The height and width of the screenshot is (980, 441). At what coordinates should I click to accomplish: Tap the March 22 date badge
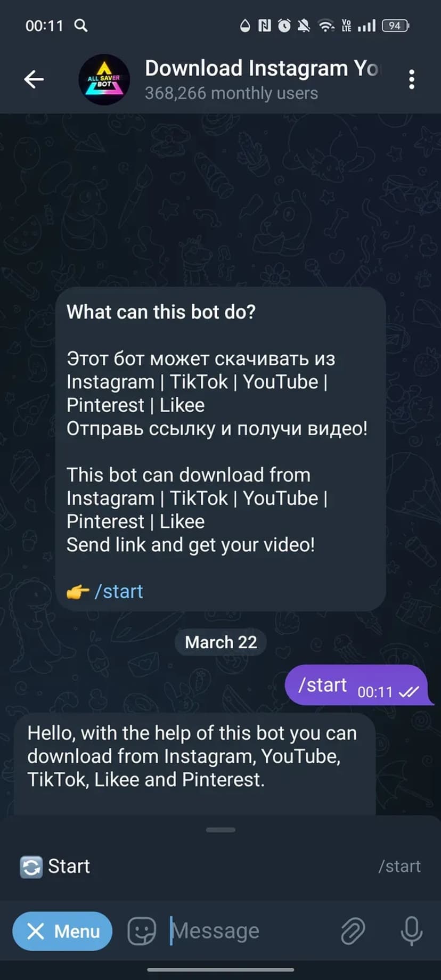[221, 642]
